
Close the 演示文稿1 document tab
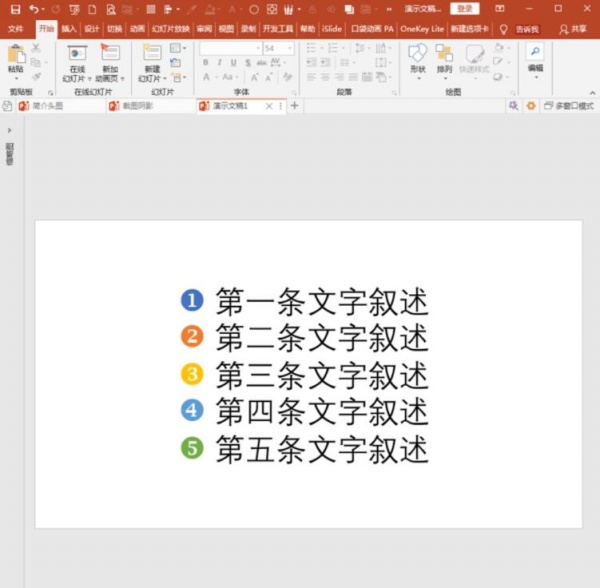coord(269,106)
